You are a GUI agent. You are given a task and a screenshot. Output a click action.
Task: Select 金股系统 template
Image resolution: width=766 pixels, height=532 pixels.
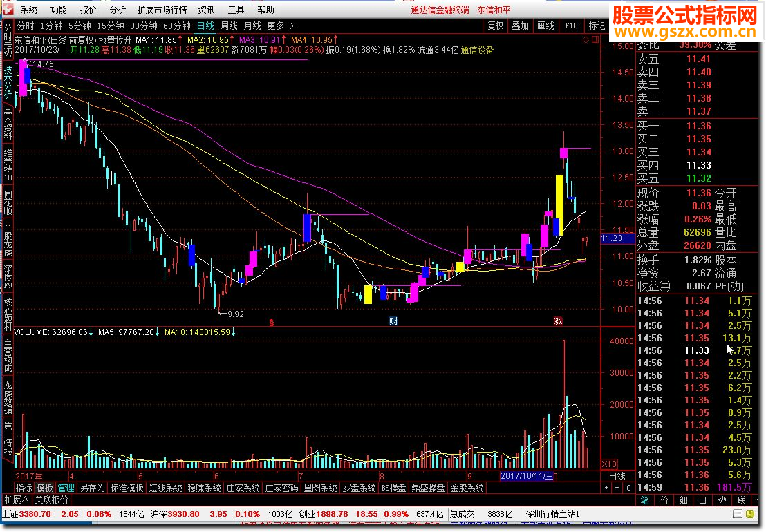[x=467, y=488]
